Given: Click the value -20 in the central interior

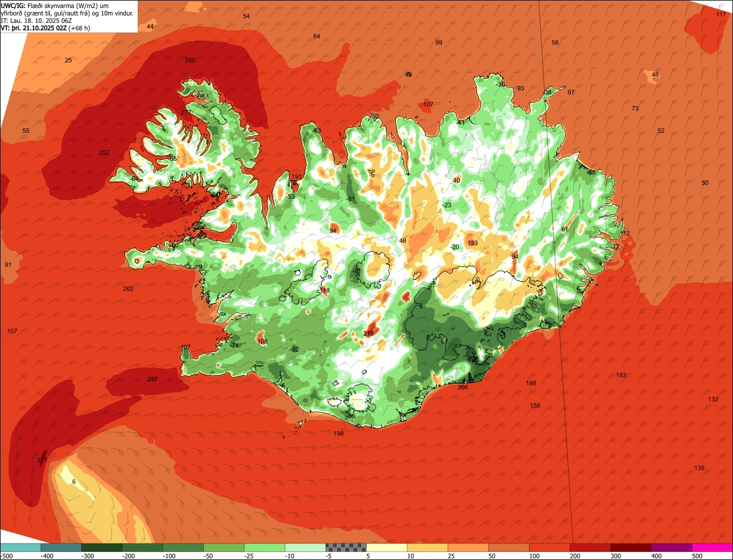Looking at the screenshot, I should [455, 247].
